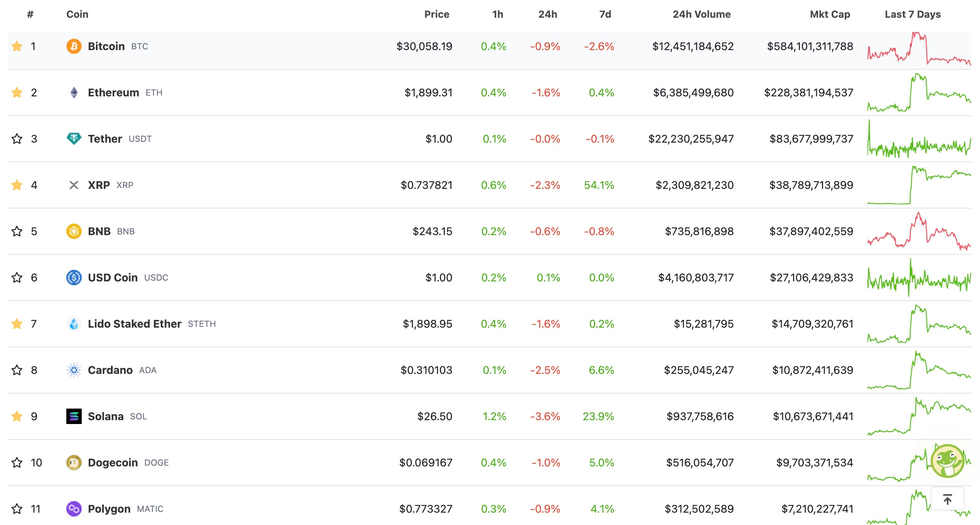The image size is (980, 525).
Task: Sort by 1h change column
Action: coord(498,14)
